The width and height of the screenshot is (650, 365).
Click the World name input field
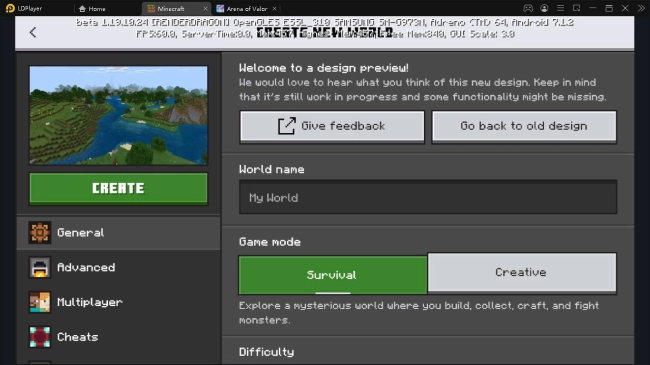click(x=428, y=197)
